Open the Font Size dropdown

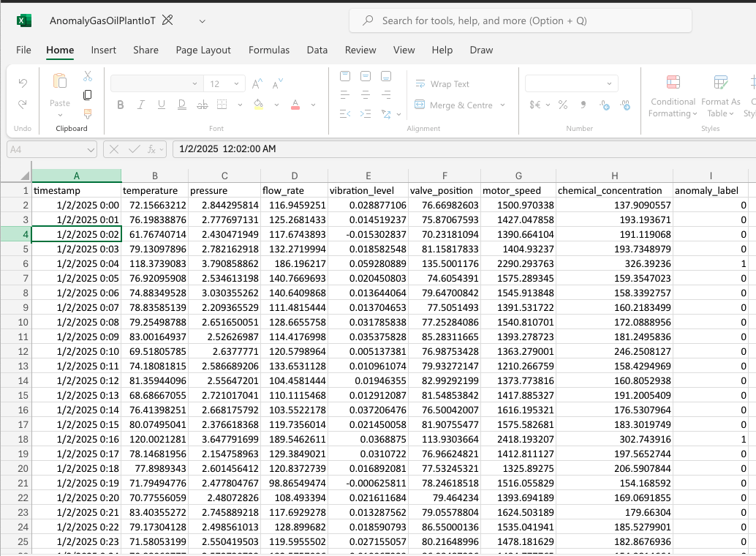pos(235,83)
